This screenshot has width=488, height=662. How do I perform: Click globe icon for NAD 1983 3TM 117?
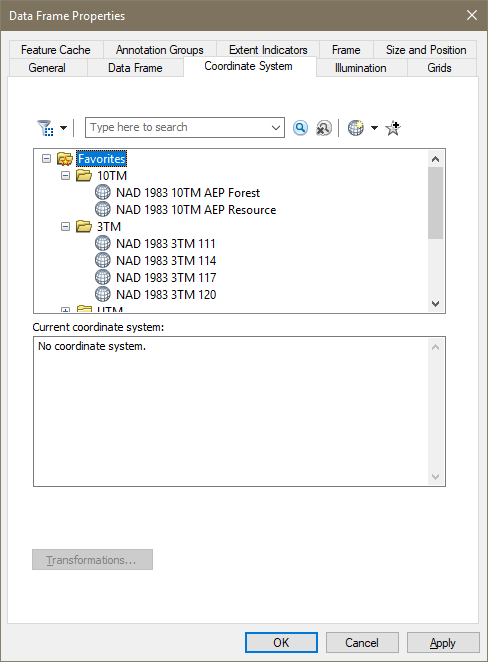point(103,277)
